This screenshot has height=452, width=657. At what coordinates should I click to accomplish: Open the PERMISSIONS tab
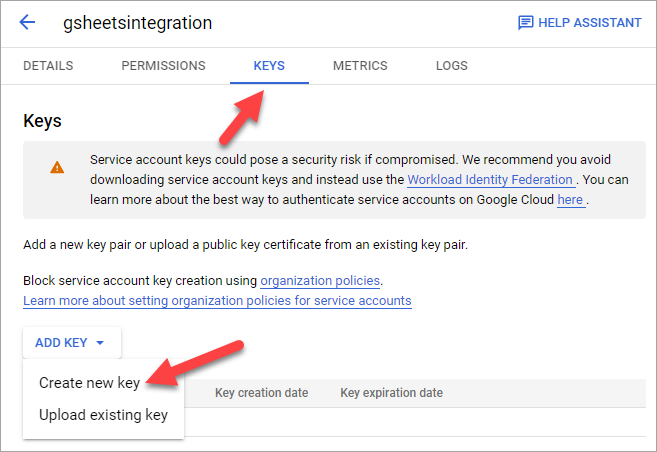163,66
